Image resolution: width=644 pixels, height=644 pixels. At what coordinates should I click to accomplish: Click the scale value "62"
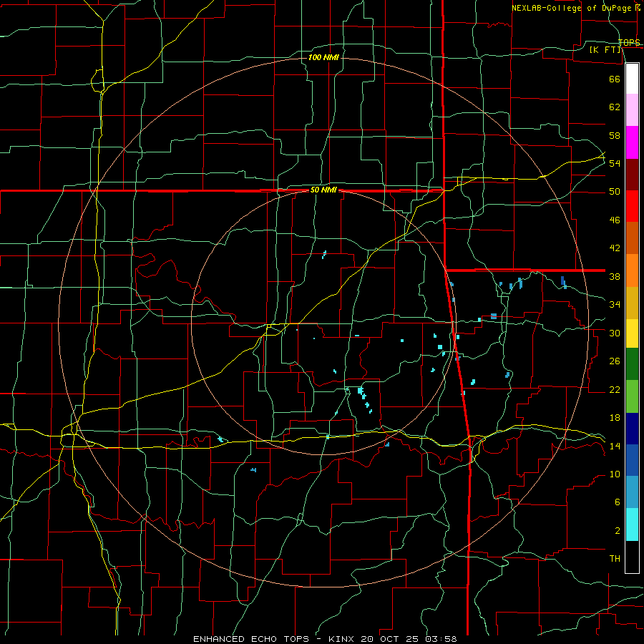tap(615, 107)
